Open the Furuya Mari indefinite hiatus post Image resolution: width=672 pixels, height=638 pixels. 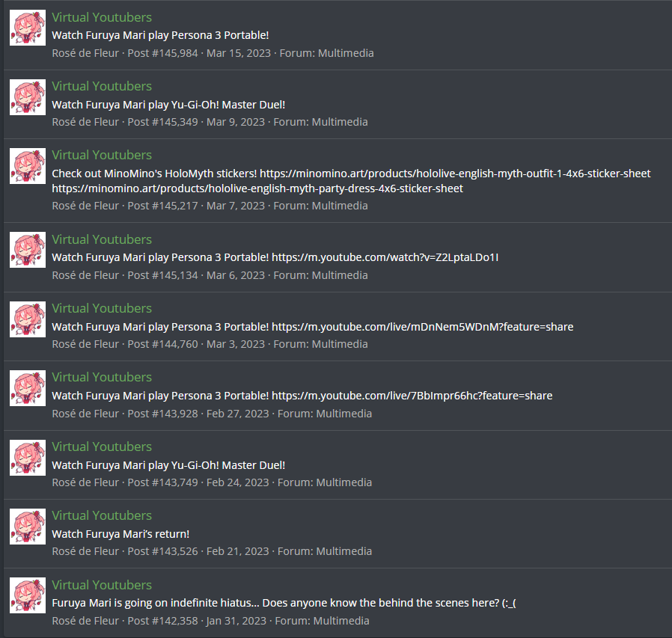pyautogui.click(x=284, y=604)
